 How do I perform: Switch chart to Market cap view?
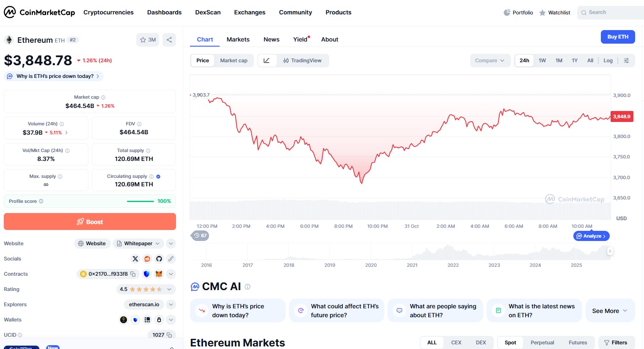(x=234, y=61)
